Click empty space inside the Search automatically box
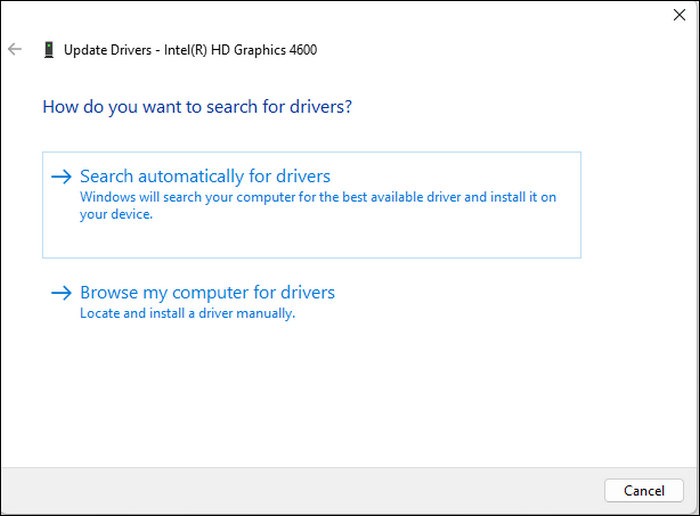The width and height of the screenshot is (700, 516). pos(400,240)
